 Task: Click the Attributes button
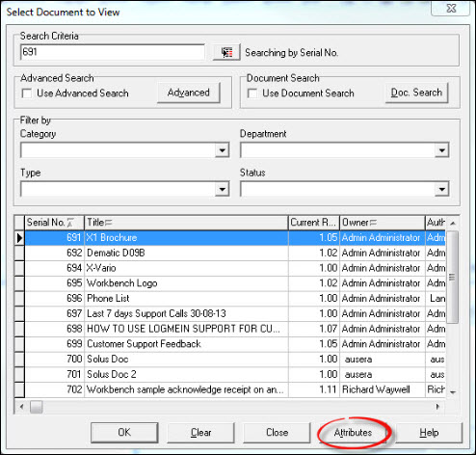[353, 433]
